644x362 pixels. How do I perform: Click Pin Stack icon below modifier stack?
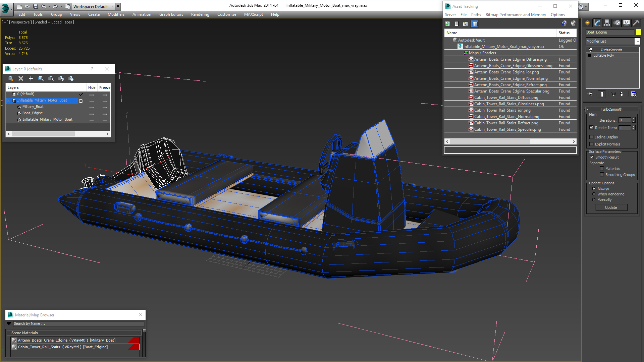[590, 94]
